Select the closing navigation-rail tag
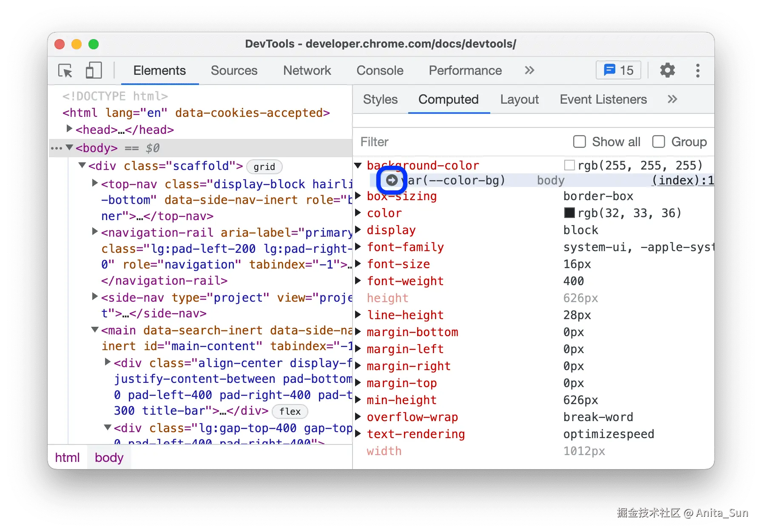The height and width of the screenshot is (532, 762). (164, 281)
